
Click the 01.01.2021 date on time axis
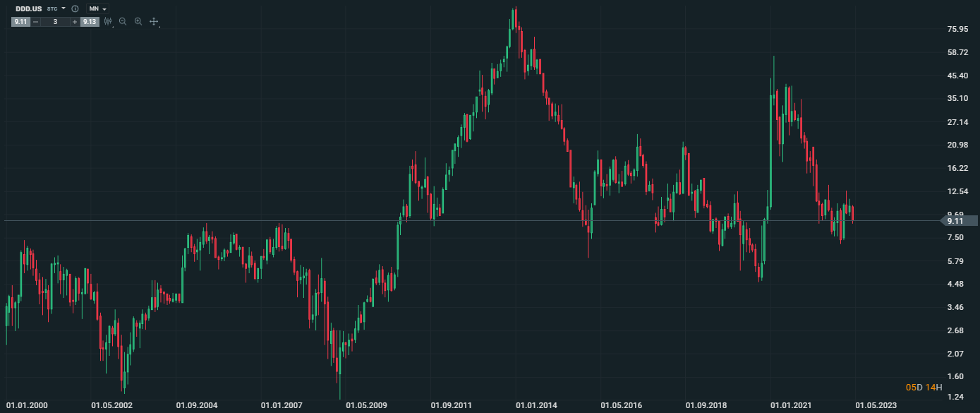point(790,406)
